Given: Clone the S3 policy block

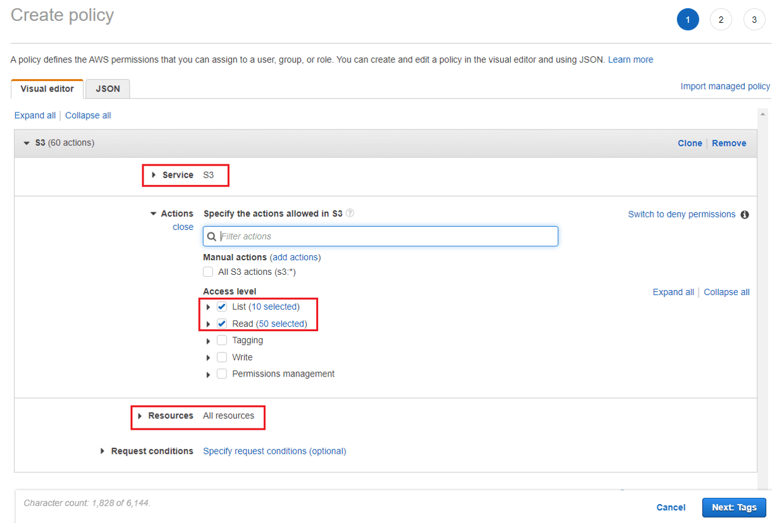Looking at the screenshot, I should (x=690, y=143).
